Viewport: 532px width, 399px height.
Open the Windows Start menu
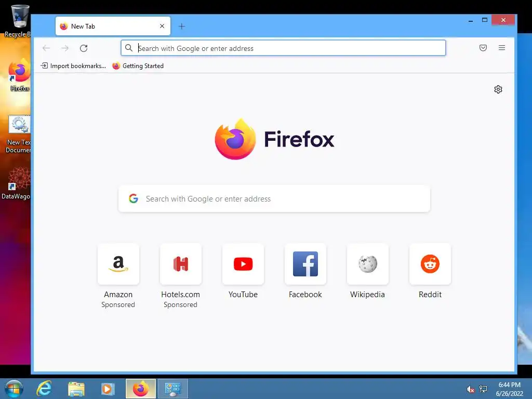coord(14,389)
